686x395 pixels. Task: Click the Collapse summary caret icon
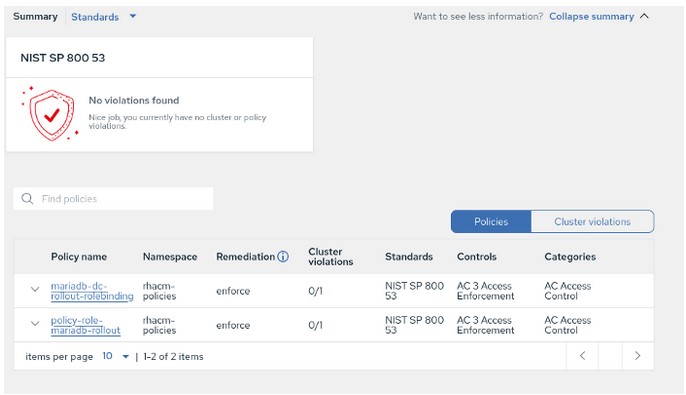(x=644, y=16)
